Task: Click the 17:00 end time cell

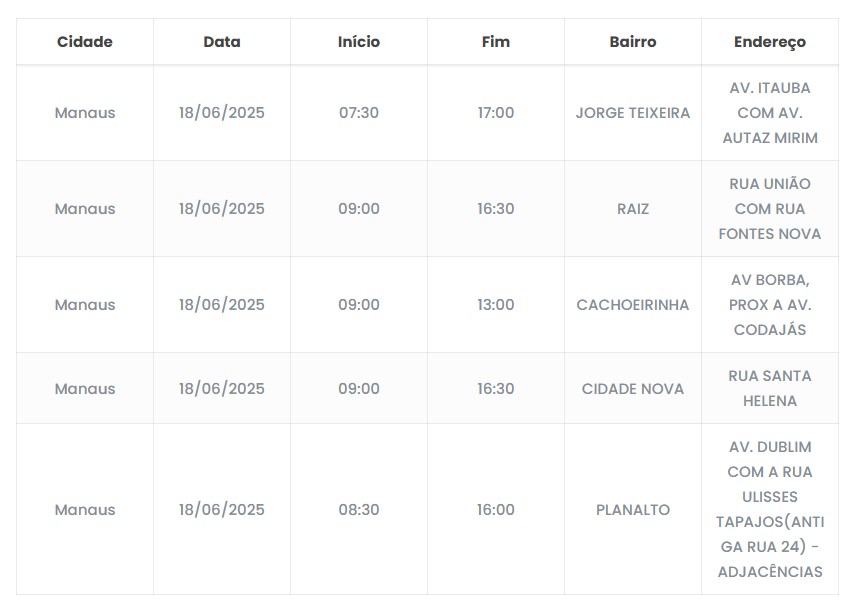Action: 496,113
